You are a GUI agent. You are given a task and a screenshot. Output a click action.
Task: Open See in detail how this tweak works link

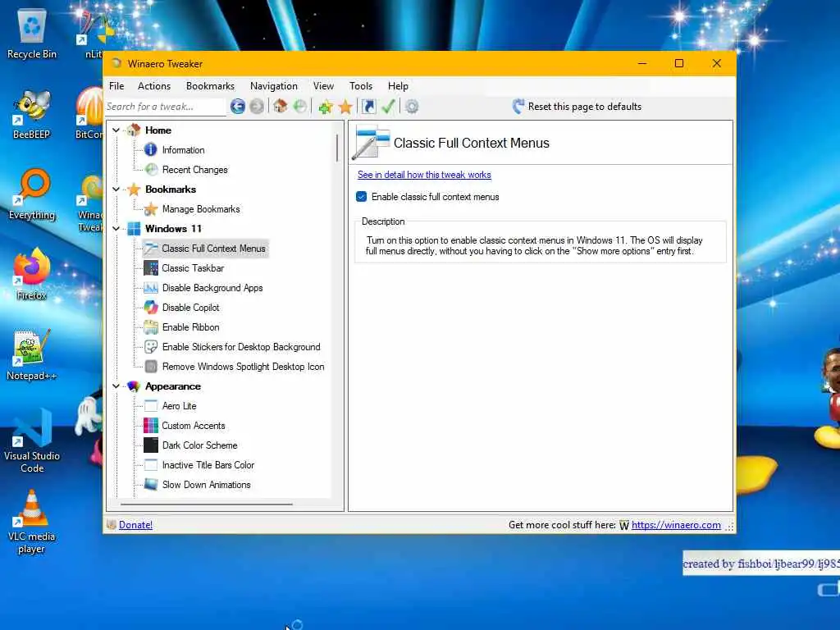click(424, 175)
